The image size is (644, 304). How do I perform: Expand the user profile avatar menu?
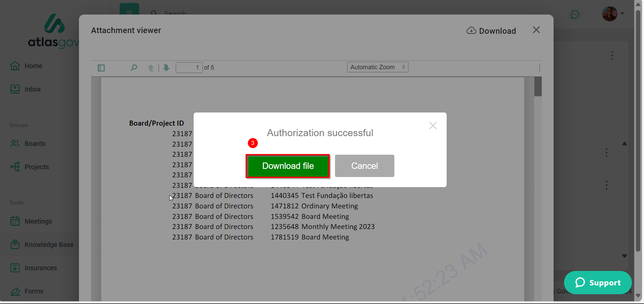pyautogui.click(x=612, y=14)
